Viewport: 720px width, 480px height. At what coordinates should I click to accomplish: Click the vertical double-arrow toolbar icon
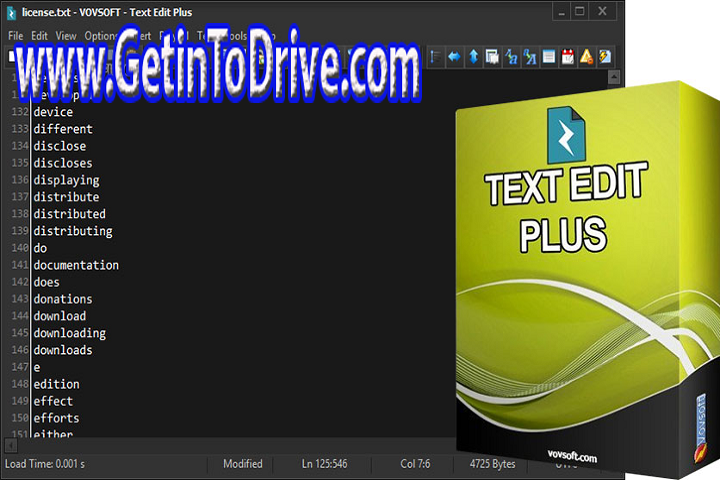click(x=473, y=57)
